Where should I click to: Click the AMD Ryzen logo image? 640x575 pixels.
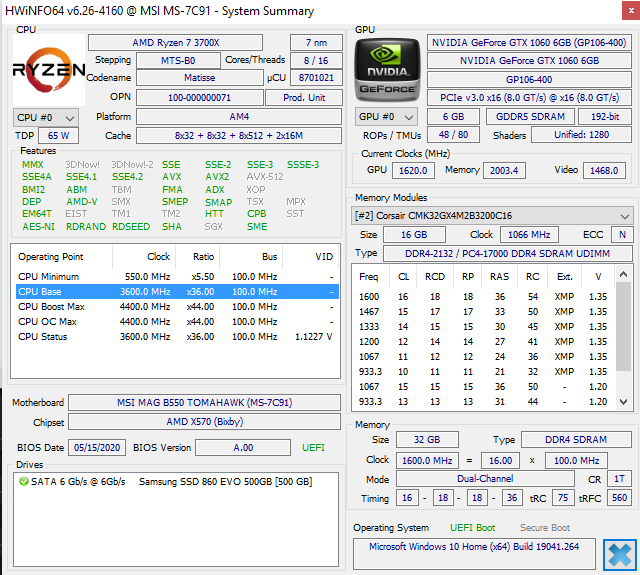point(49,70)
